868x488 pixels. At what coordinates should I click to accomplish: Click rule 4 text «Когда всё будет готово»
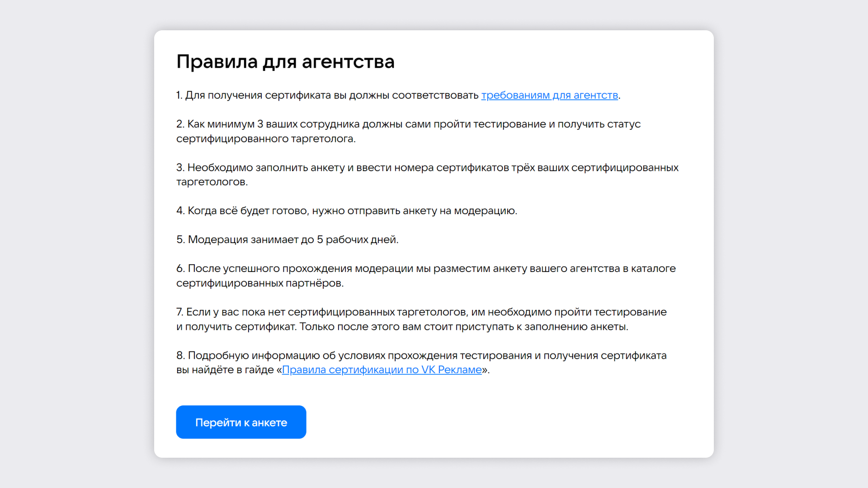pyautogui.click(x=347, y=211)
